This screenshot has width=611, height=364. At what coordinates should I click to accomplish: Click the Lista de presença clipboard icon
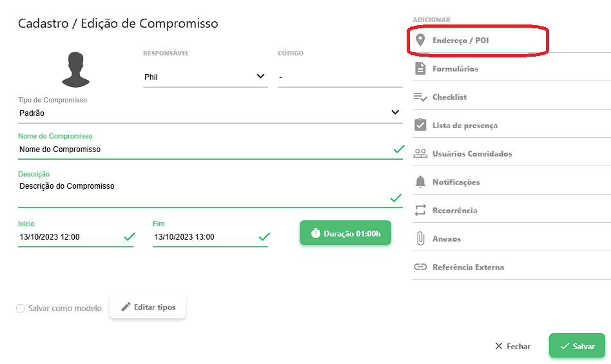(420, 125)
